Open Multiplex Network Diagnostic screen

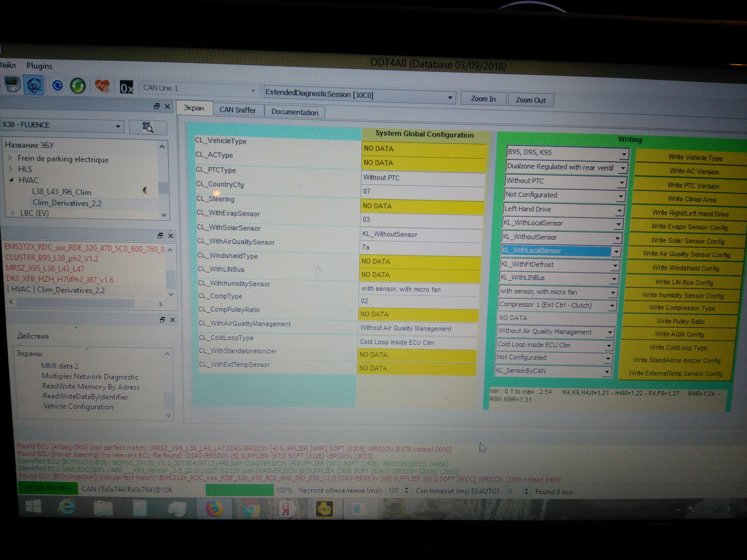[90, 377]
